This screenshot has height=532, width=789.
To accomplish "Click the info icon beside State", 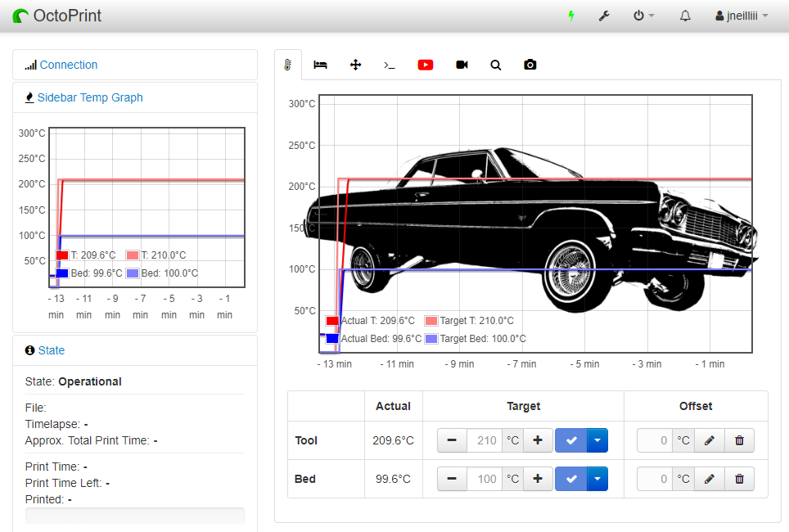I will tap(29, 350).
